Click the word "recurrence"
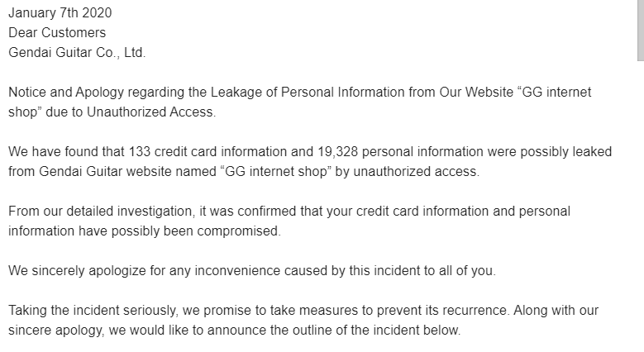644x352 pixels. tap(474, 311)
